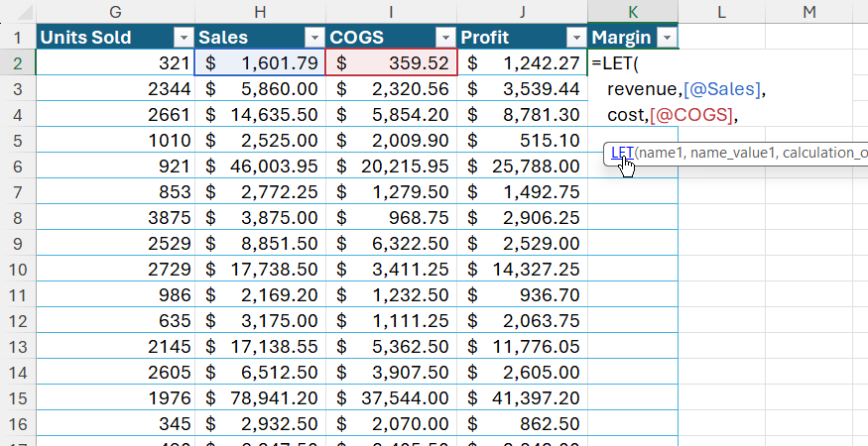Click Profit cell showing 25,788.00
Viewport: 868px width, 446px height.
point(522,166)
